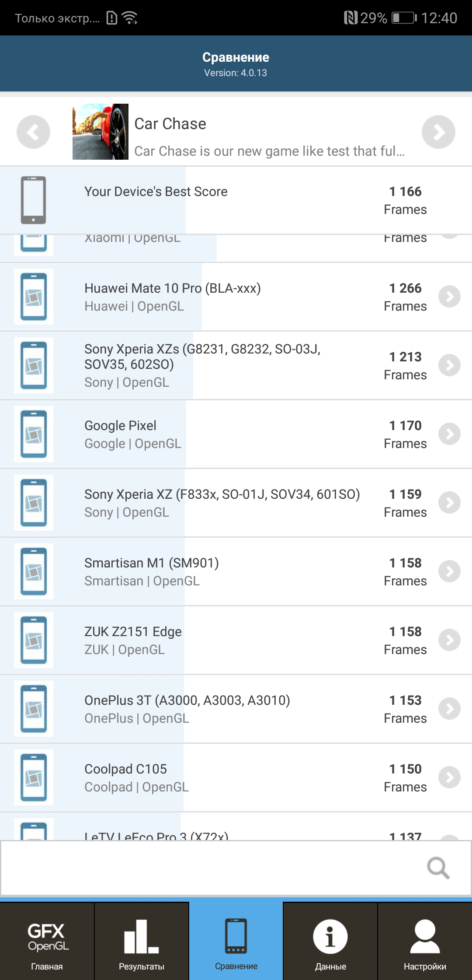Open Huawei Mate 10 Pro details chevron
The width and height of the screenshot is (472, 980).
(x=449, y=297)
